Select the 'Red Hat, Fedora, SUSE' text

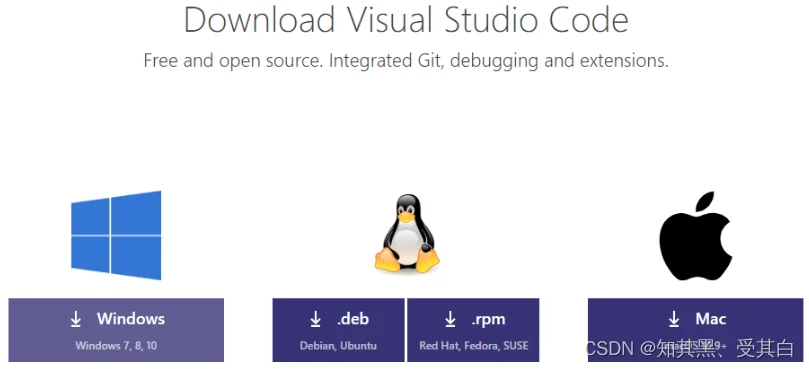tap(473, 346)
